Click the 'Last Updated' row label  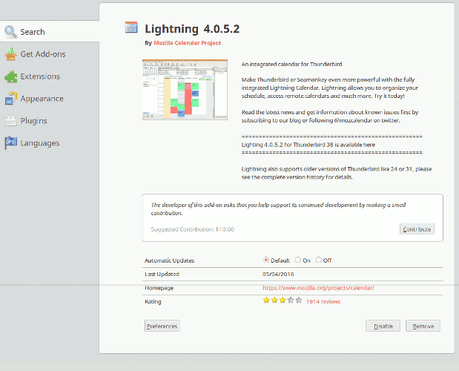(x=162, y=274)
